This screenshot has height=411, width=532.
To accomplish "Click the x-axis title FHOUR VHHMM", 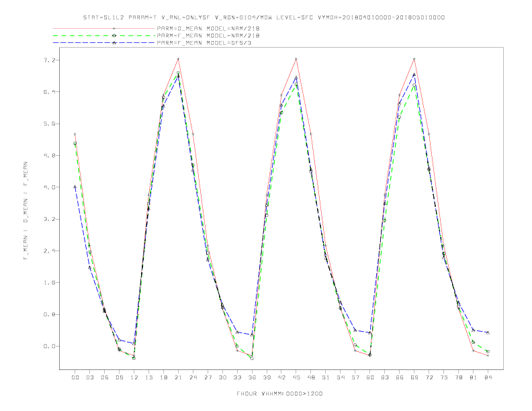I will point(279,394).
